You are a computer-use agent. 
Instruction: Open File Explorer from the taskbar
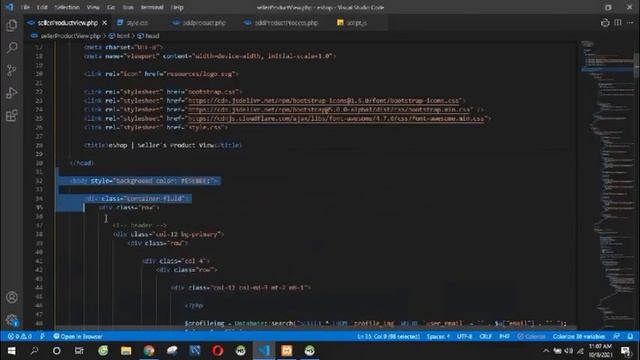126,351
